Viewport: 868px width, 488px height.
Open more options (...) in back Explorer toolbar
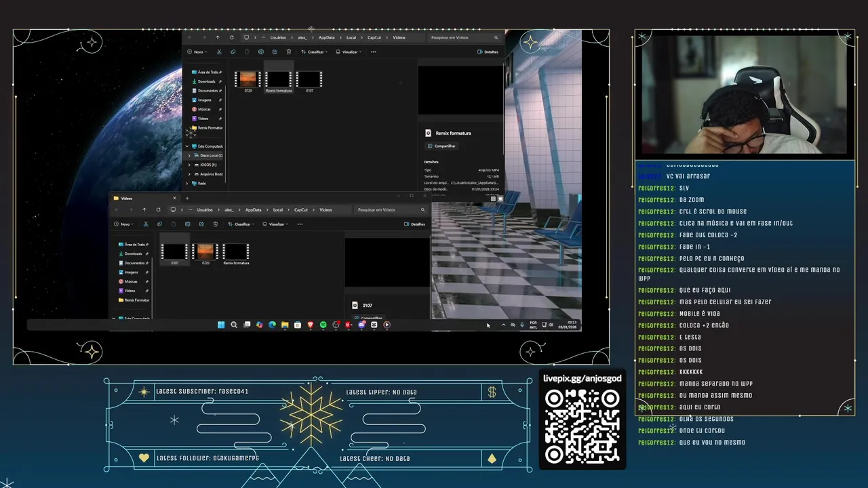pos(373,52)
